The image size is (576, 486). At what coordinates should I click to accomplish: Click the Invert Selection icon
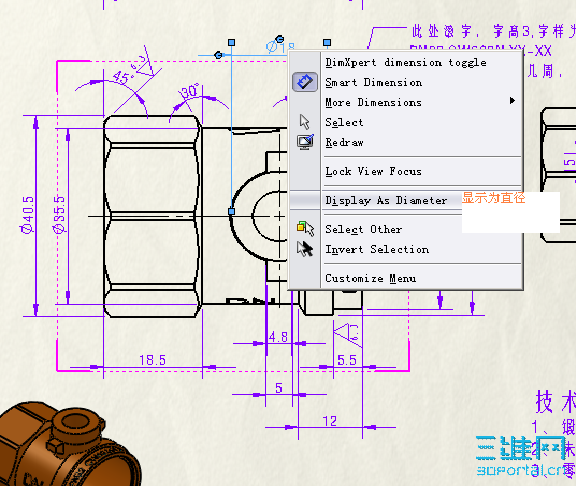[x=305, y=249]
